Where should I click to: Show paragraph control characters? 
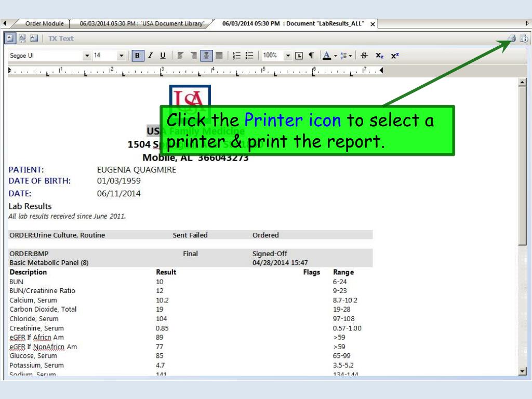tap(312, 55)
